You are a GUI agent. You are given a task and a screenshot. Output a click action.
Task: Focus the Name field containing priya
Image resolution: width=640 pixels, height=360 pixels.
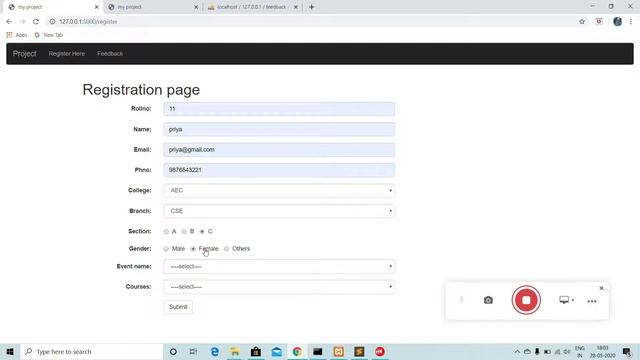pyautogui.click(x=279, y=129)
